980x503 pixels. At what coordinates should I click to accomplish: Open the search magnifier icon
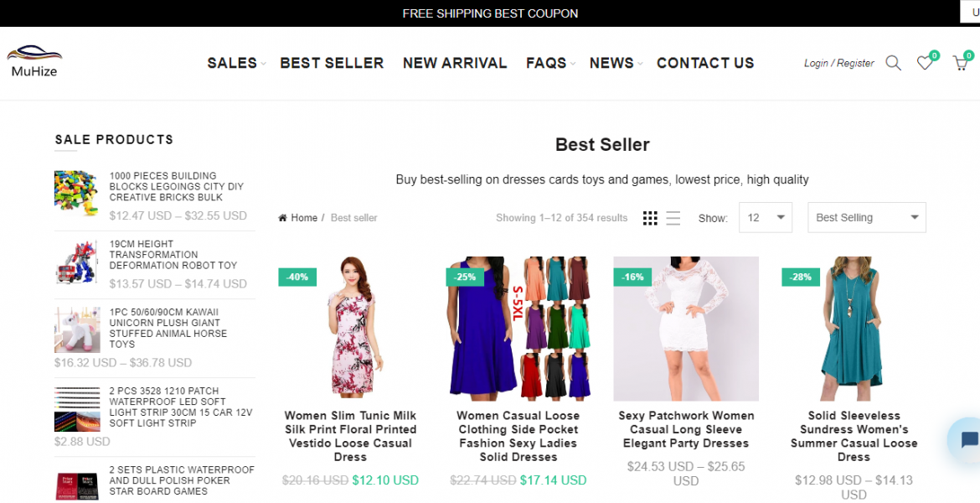[894, 63]
